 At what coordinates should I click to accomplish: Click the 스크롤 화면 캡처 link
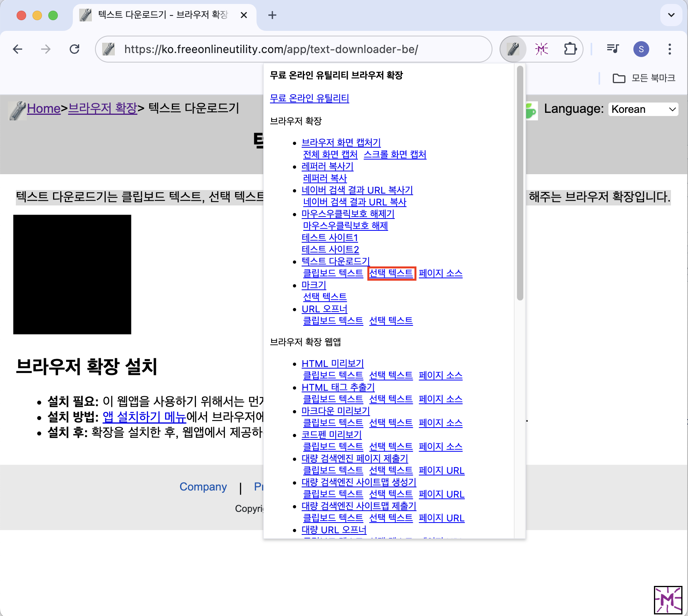coord(395,154)
